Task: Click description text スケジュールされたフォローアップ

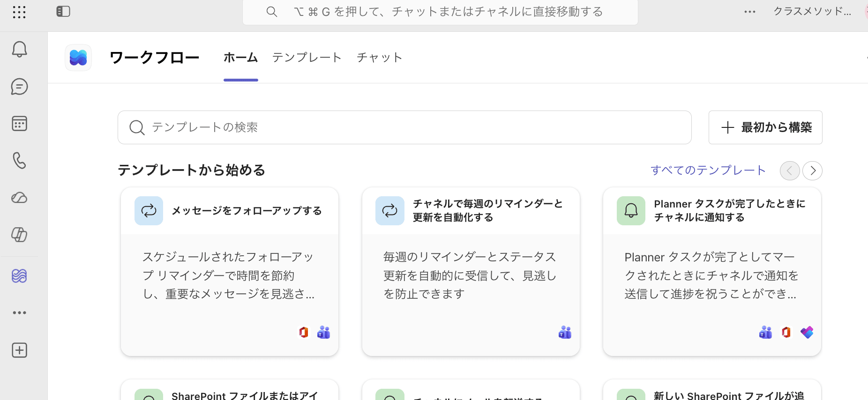Action: (228, 275)
